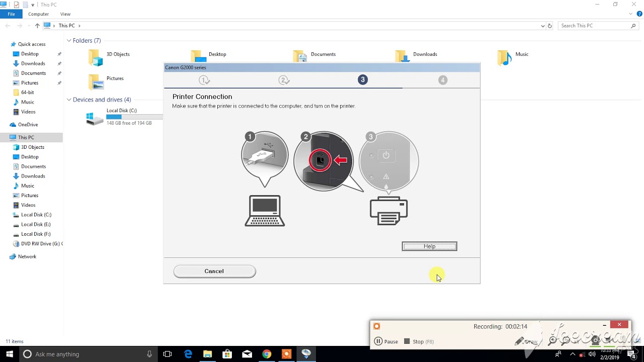This screenshot has width=644, height=362.
Task: Click the Cortana microphone icon
Action: (149, 354)
